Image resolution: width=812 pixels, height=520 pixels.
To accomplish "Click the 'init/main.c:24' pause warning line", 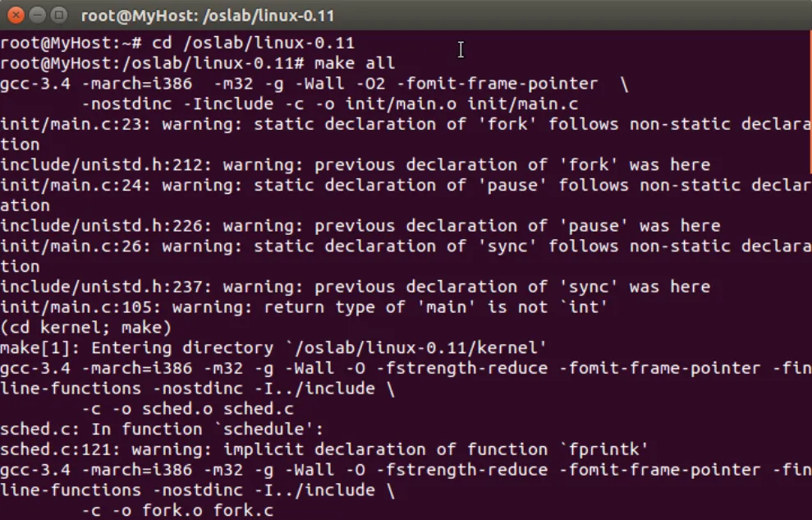I will pos(406,196).
